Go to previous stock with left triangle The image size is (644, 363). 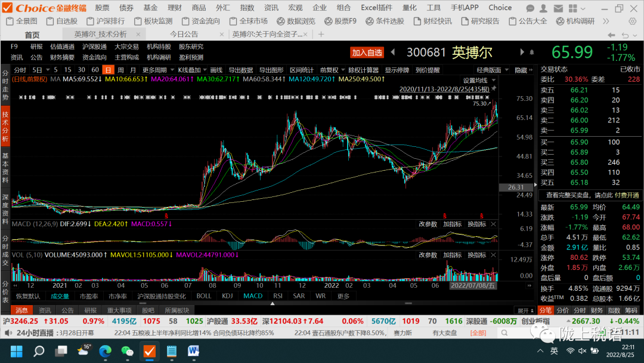(x=393, y=52)
